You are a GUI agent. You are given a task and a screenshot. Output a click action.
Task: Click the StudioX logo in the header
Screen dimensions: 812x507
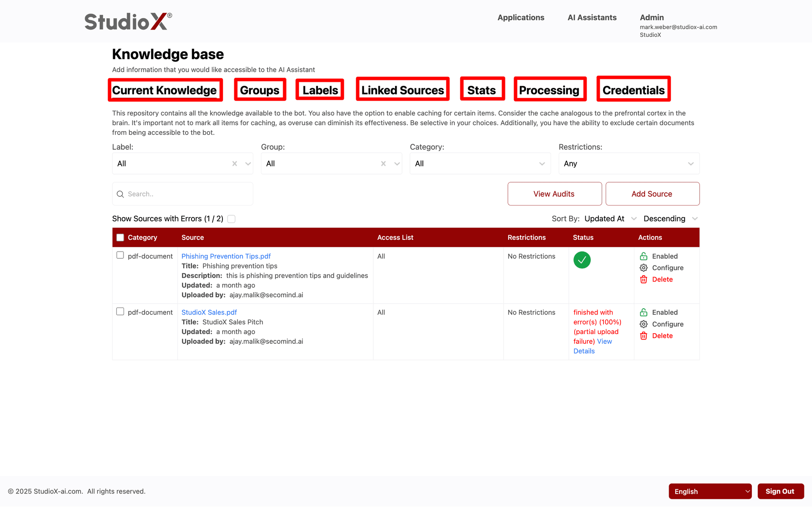(x=127, y=21)
